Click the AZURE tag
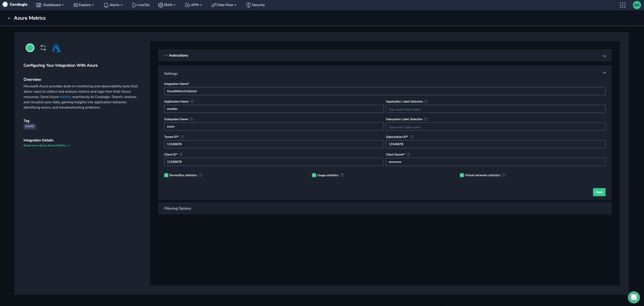644x306 pixels. 30,126
